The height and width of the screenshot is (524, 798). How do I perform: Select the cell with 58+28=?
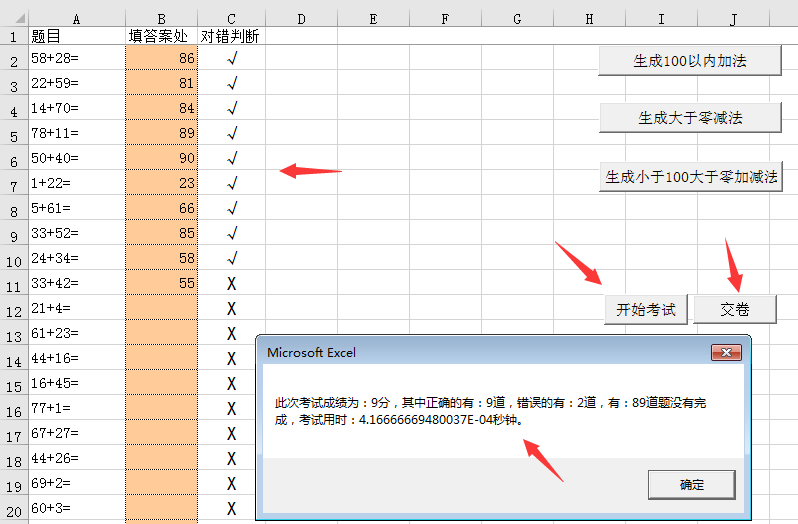pyautogui.click(x=77, y=57)
